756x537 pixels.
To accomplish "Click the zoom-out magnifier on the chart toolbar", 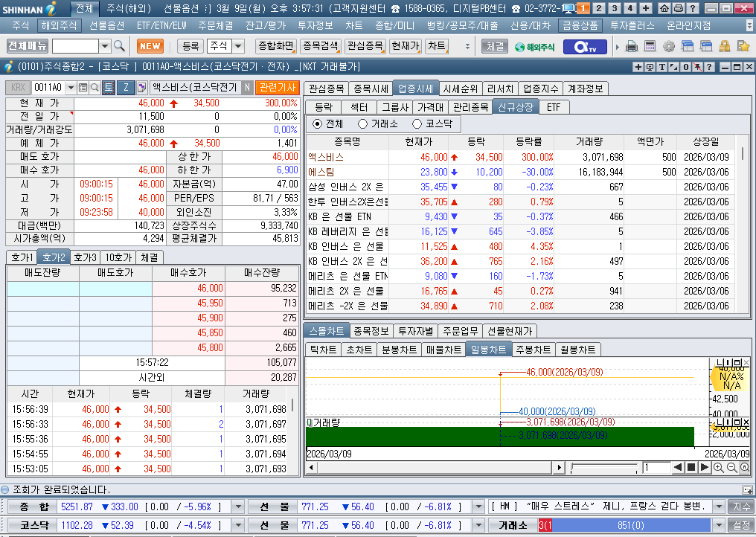I will coord(732,468).
